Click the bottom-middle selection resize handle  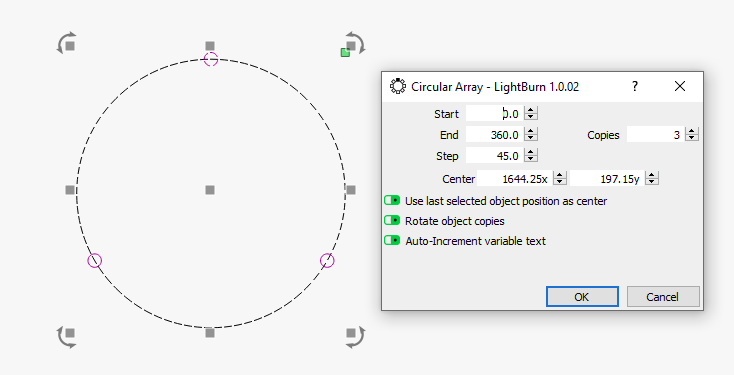point(210,333)
